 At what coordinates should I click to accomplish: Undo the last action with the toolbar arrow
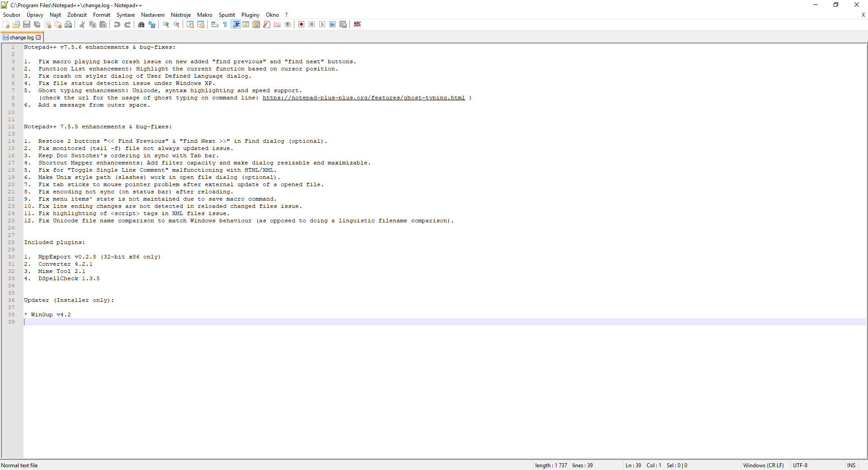click(117, 24)
